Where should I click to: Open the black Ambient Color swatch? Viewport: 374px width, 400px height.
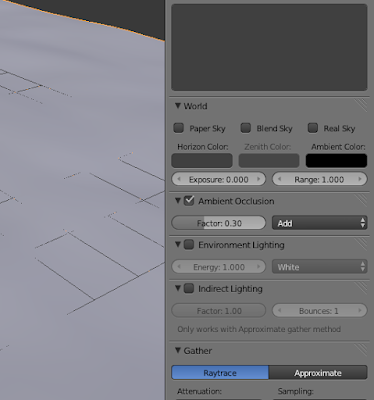coord(336,161)
